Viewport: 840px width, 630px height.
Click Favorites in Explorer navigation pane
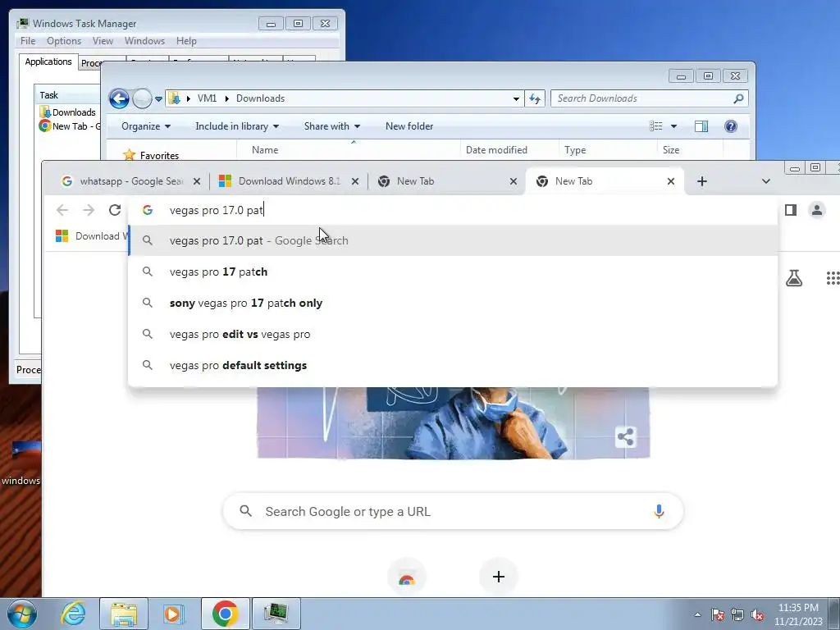tap(152, 155)
